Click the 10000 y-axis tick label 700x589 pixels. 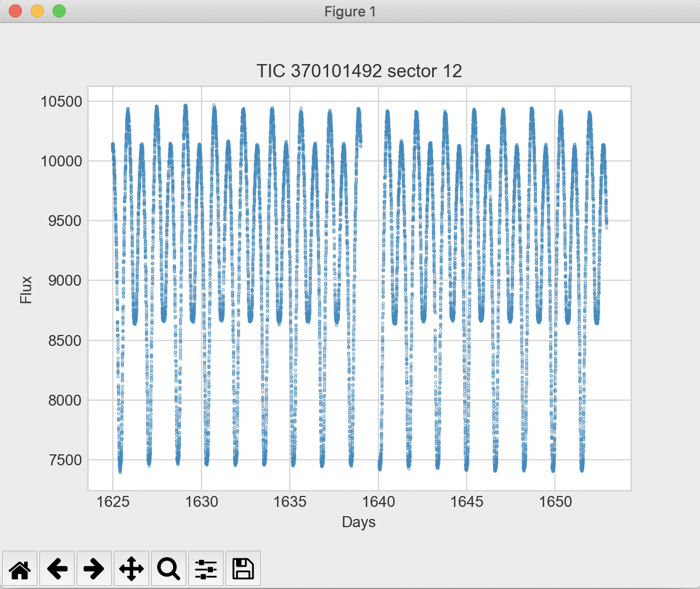61,161
